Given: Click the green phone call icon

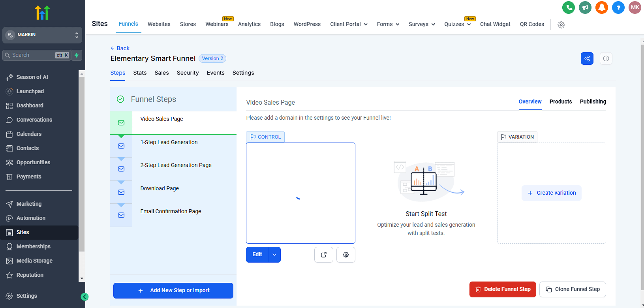Looking at the screenshot, I should coord(569,7).
